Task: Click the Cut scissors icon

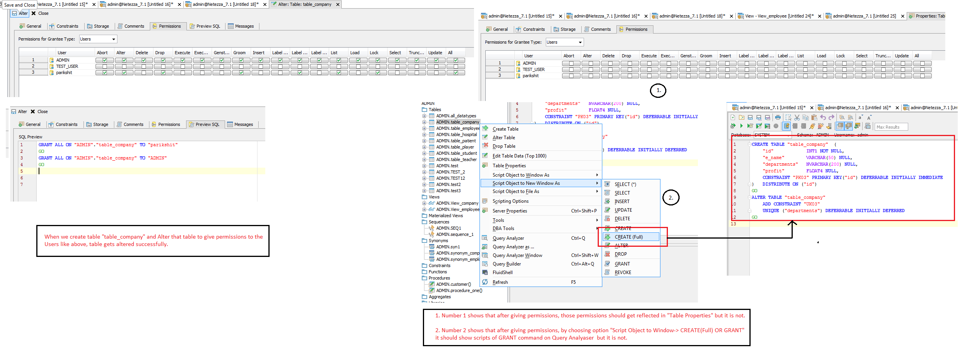Action: coord(797,117)
